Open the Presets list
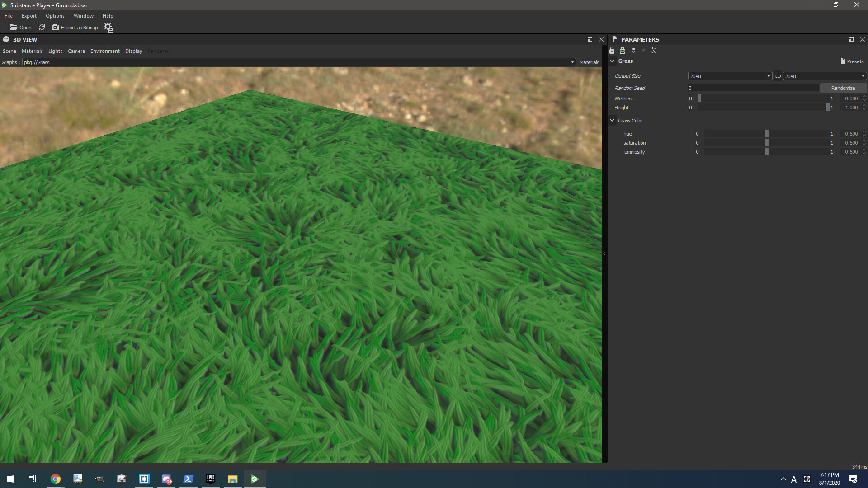This screenshot has height=488, width=868. (853, 61)
